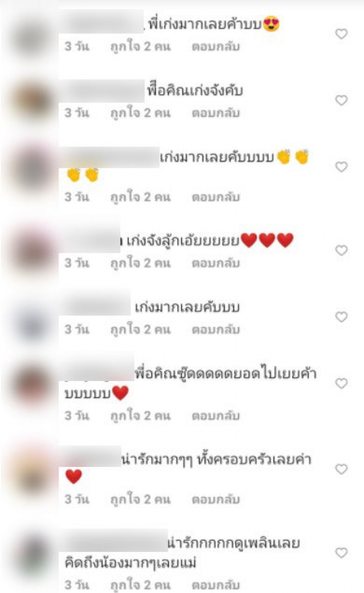View likes on 'น่ารักมากๆๆ' comment
Image resolution: width=364 pixels, height=593 pixels.
141,499
